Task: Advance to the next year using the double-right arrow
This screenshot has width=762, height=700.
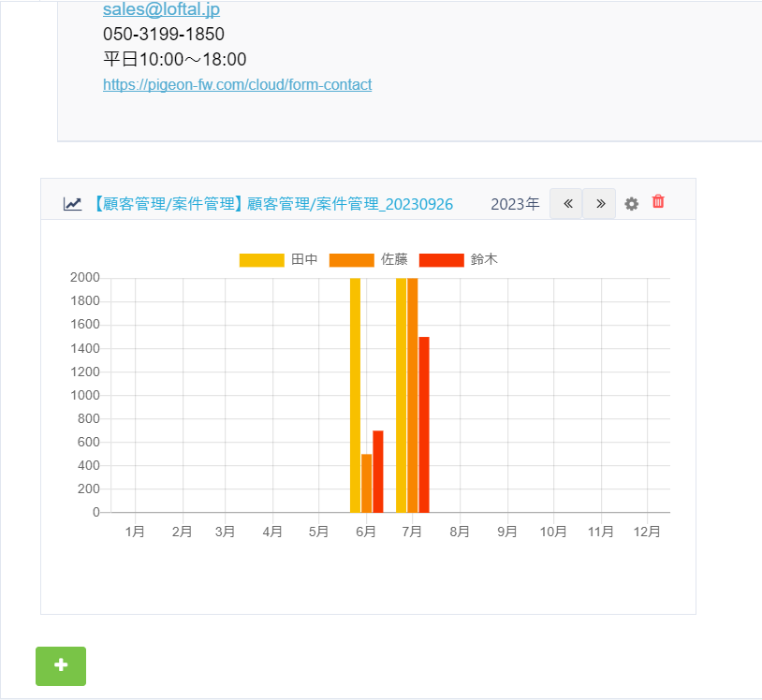Action: click(600, 204)
